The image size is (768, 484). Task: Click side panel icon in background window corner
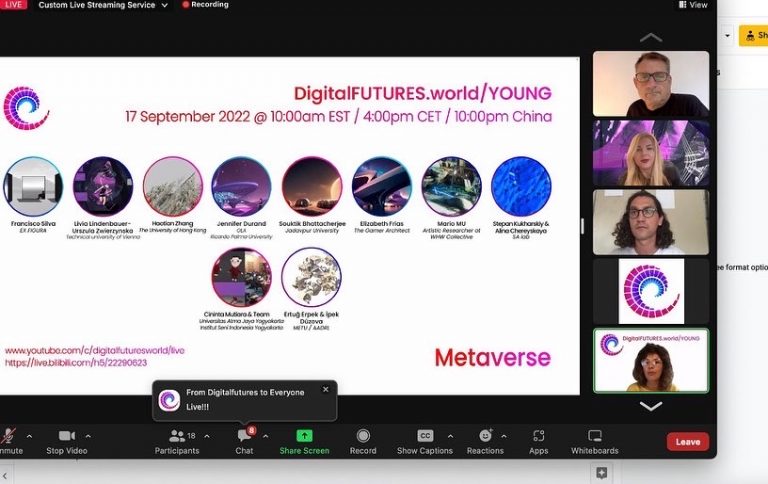click(601, 473)
